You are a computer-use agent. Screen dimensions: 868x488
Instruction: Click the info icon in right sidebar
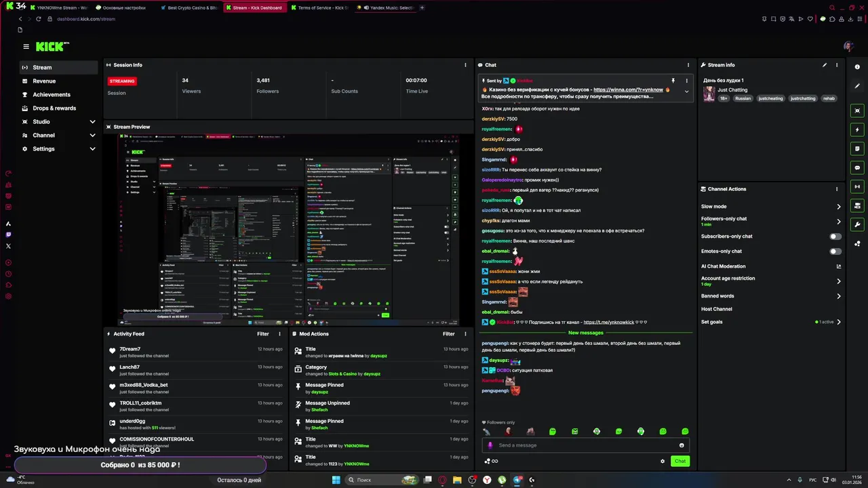coord(857,67)
